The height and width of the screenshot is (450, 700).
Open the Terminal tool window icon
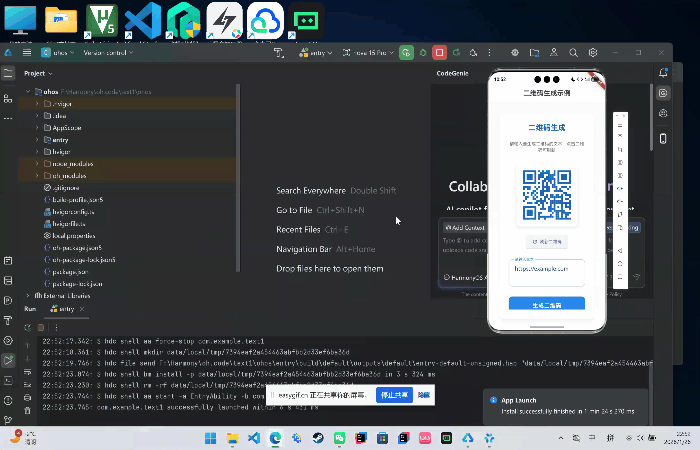coord(8,380)
